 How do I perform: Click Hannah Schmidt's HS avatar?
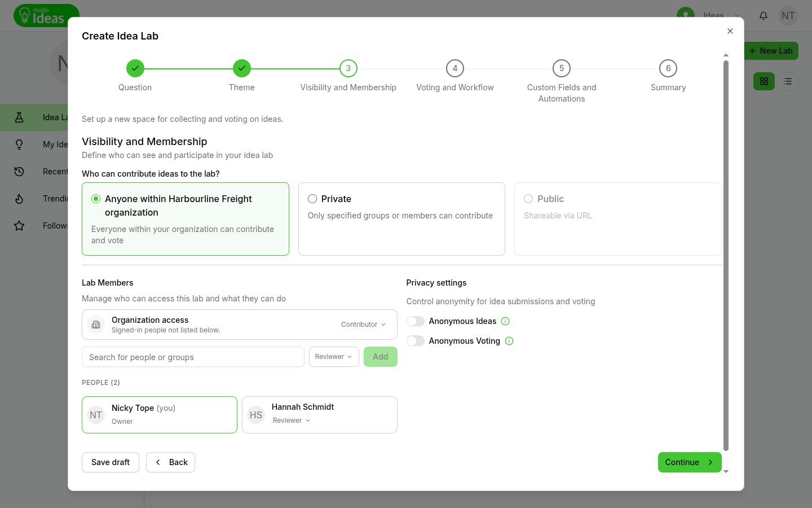pos(256,415)
